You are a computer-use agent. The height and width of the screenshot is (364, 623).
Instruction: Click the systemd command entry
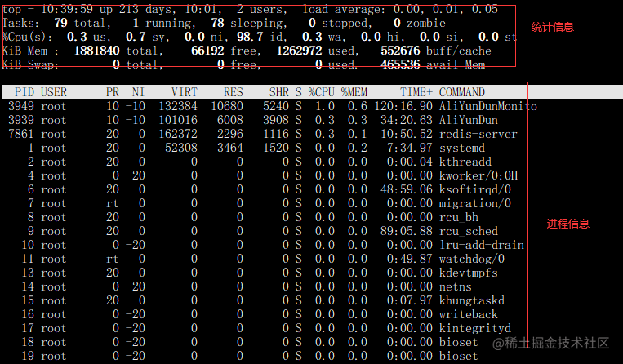pyautogui.click(x=461, y=148)
